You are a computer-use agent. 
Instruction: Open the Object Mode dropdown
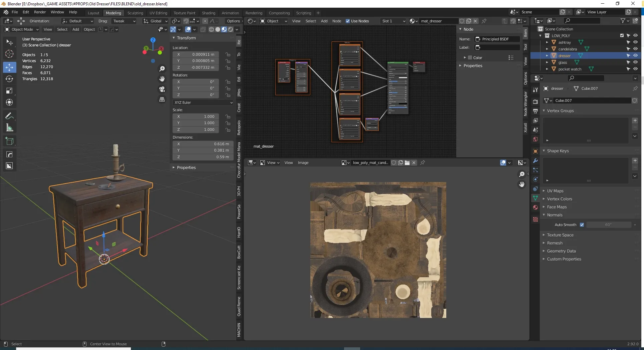click(x=22, y=29)
